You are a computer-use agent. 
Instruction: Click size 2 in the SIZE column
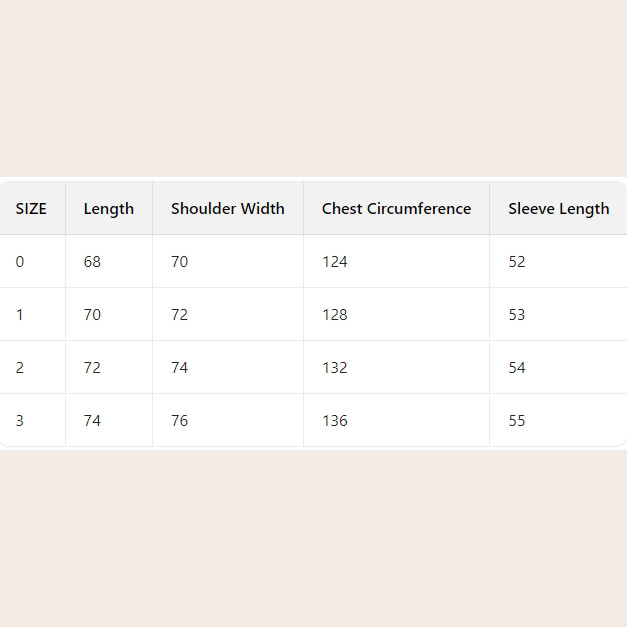[x=20, y=368]
